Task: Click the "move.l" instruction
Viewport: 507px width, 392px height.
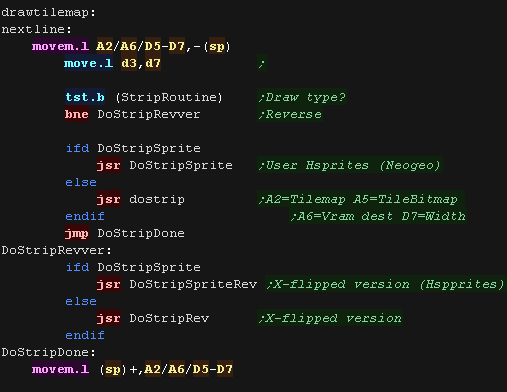Action: click(x=89, y=63)
